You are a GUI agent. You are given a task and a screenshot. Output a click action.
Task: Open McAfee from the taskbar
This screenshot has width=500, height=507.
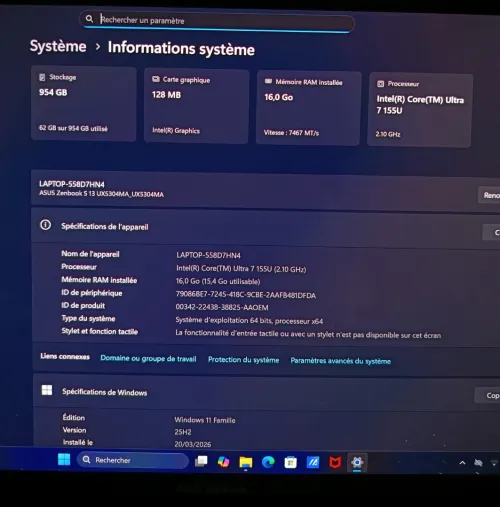pyautogui.click(x=335, y=463)
